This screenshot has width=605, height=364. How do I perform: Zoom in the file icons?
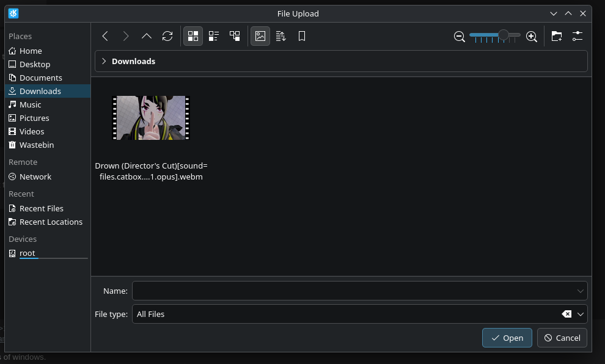coord(532,37)
